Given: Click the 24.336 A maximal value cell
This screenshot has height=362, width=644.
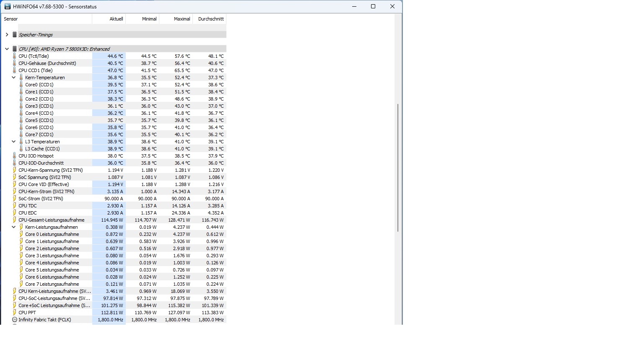Looking at the screenshot, I should point(176,213).
